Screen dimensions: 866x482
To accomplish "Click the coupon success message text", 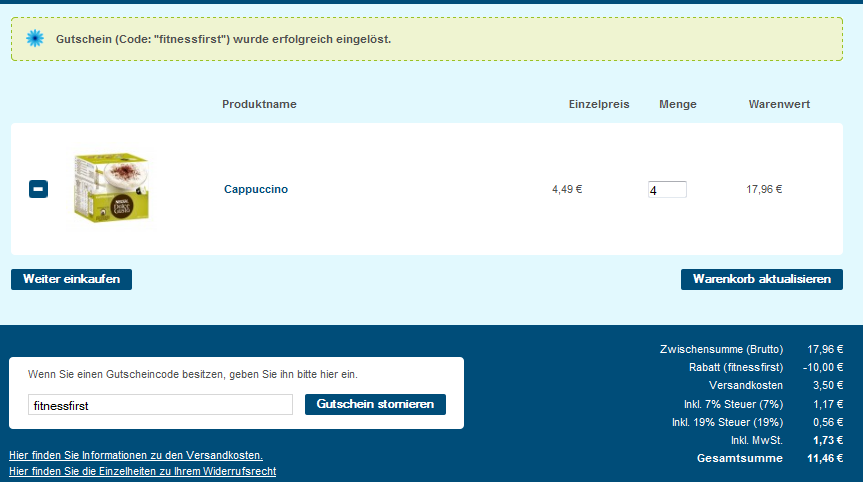I will pyautogui.click(x=223, y=39).
